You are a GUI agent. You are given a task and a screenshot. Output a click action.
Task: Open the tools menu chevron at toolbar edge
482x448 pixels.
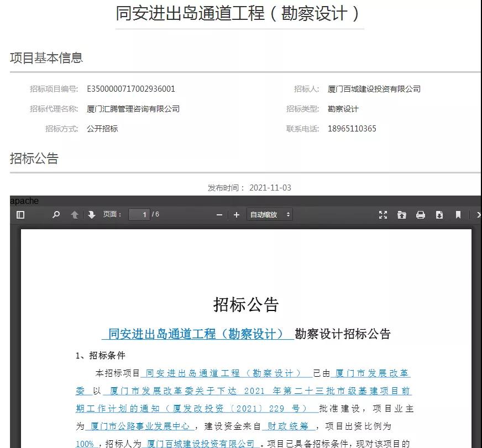[x=478, y=215]
